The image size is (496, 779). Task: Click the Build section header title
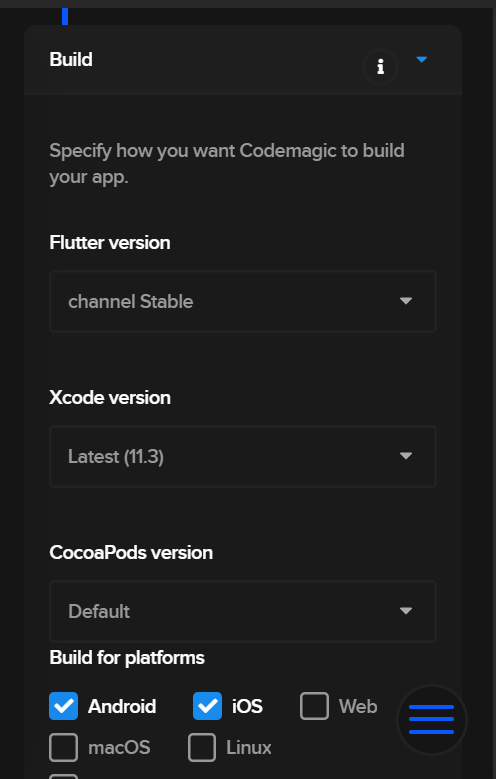pyautogui.click(x=71, y=60)
